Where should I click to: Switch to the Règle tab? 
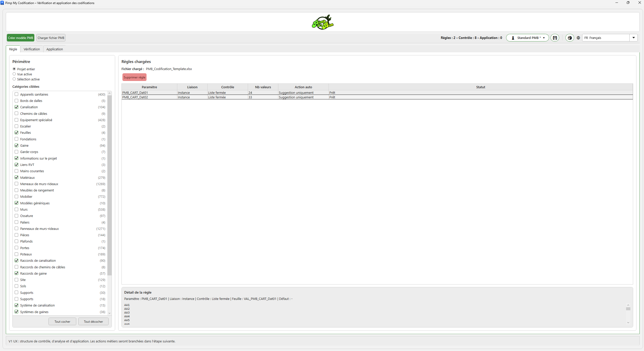click(x=13, y=49)
